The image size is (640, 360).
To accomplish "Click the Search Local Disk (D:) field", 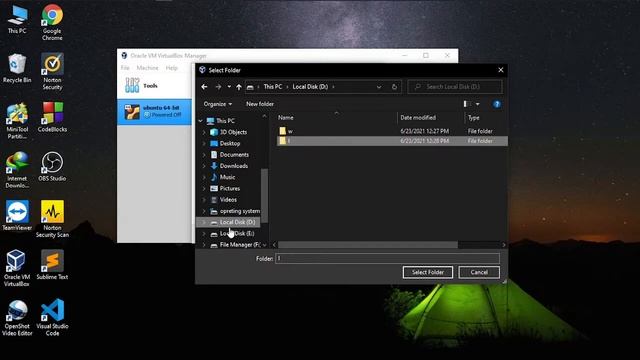I will click(455, 87).
